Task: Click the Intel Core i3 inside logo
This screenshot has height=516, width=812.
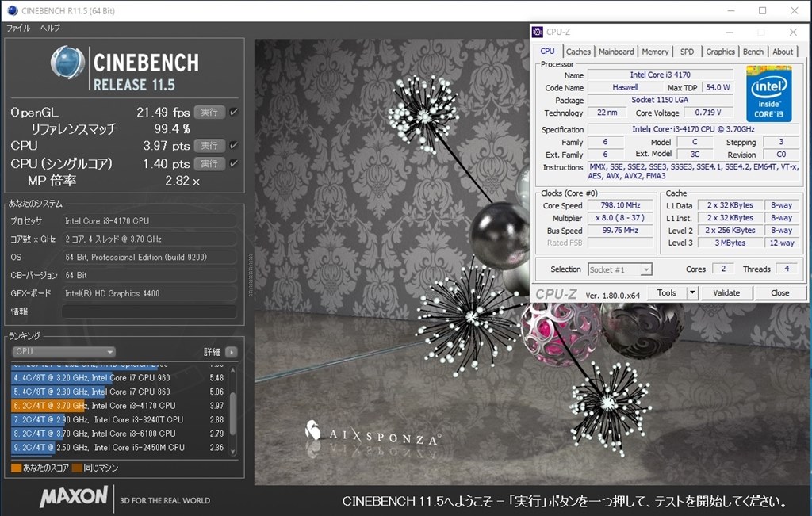Action: click(768, 94)
